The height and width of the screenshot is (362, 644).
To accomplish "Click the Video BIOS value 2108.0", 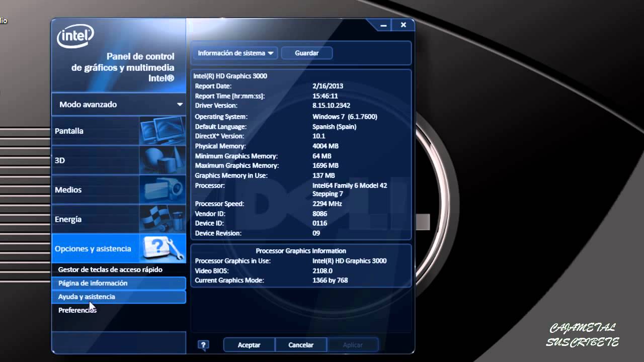I will 323,270.
